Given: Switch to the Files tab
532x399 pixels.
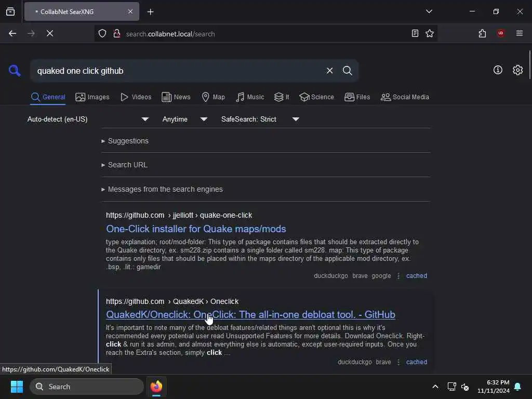Looking at the screenshot, I should [x=357, y=97].
